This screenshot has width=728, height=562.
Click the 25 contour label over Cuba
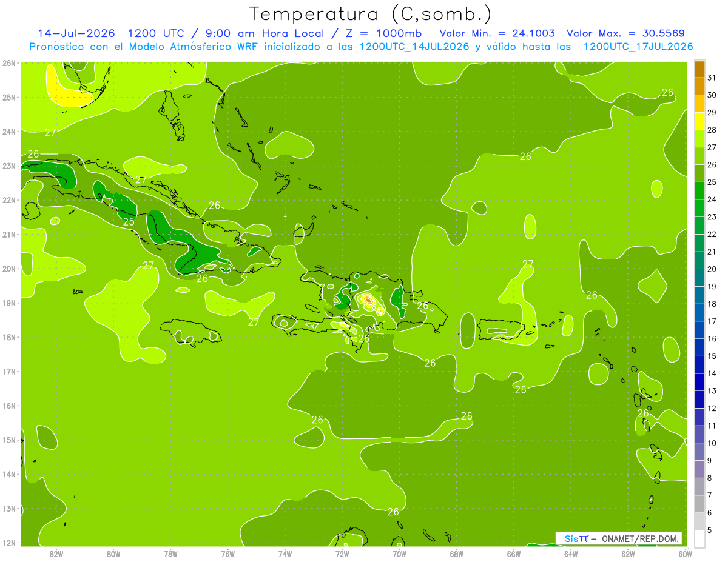click(129, 222)
